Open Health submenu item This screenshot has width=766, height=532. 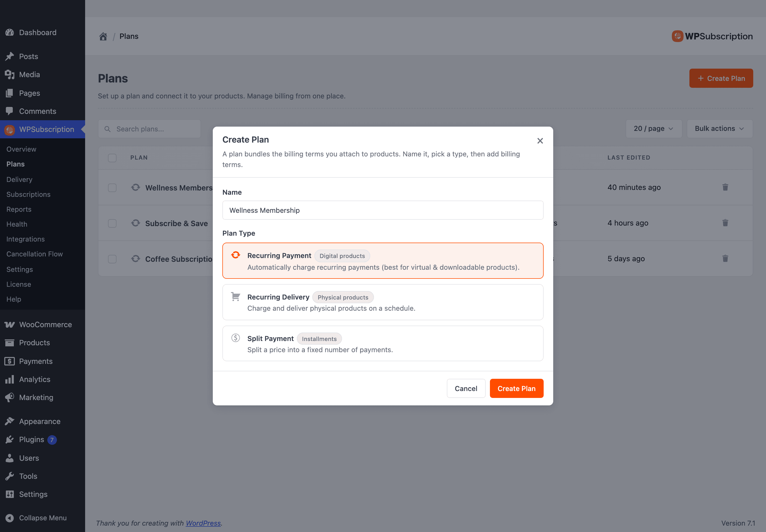(x=17, y=224)
